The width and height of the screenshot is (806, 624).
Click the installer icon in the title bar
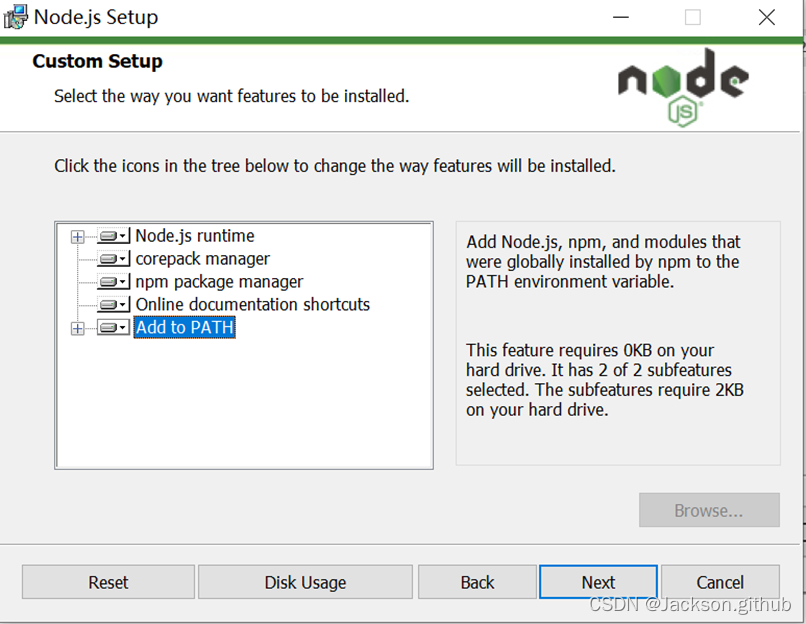16,17
